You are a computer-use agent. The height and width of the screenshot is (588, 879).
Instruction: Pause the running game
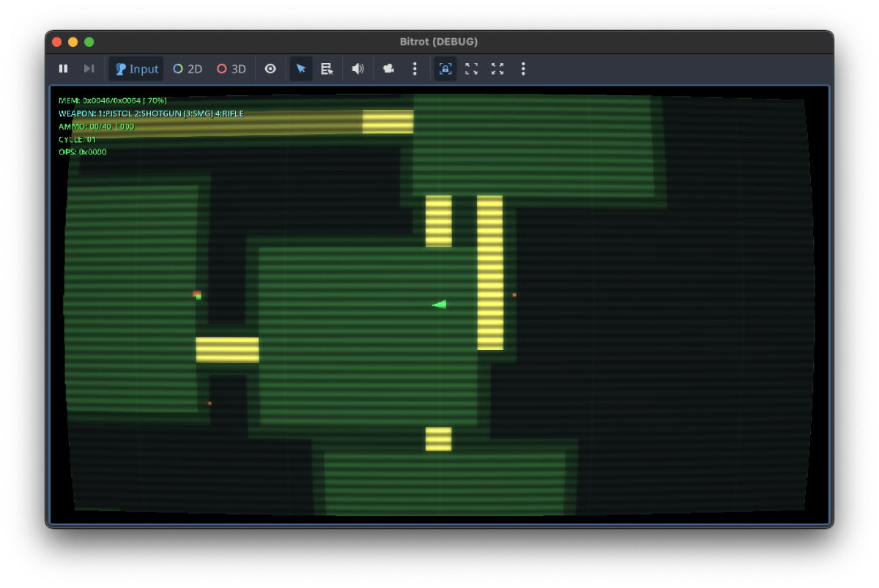point(63,68)
